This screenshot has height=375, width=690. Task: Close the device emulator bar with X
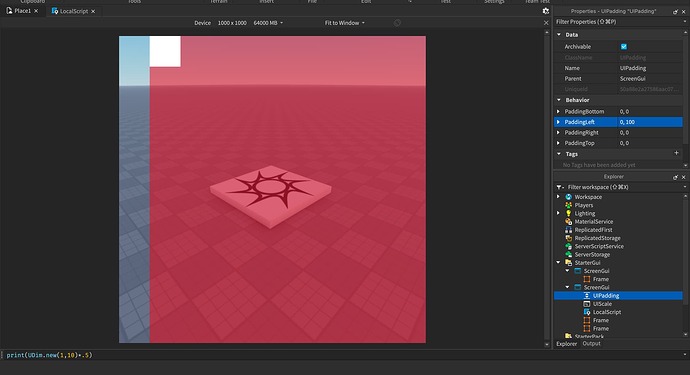[546, 23]
